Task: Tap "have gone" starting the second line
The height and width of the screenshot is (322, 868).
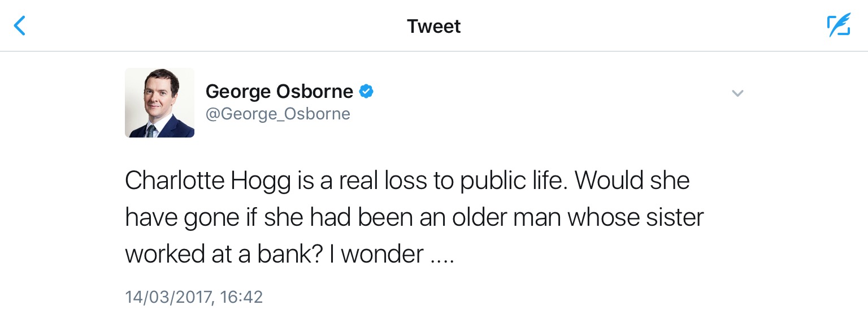Action: [x=181, y=218]
